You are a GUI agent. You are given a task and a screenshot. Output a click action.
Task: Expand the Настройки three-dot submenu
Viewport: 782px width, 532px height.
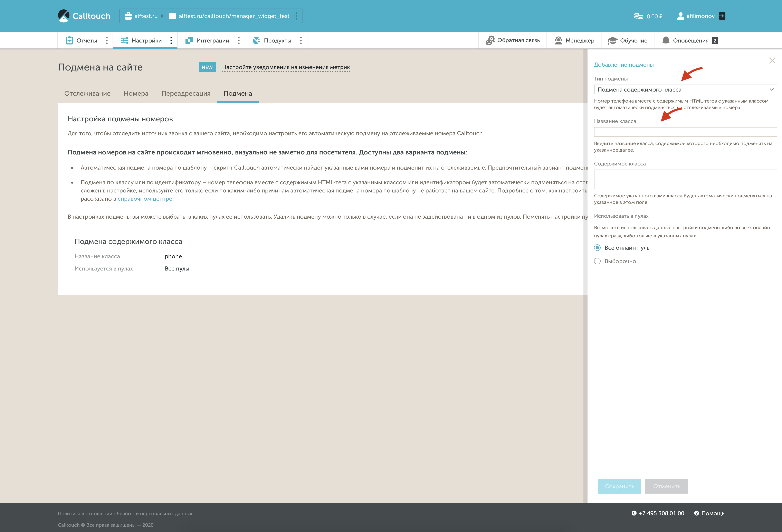171,40
